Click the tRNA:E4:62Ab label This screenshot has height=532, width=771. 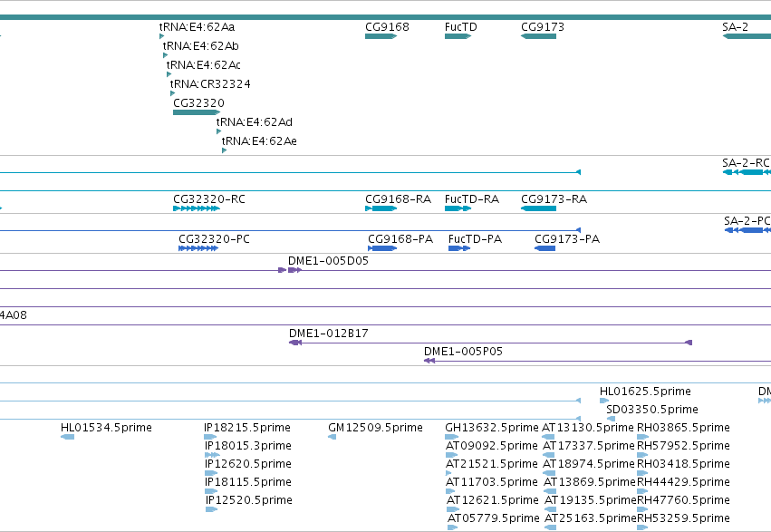(200, 46)
